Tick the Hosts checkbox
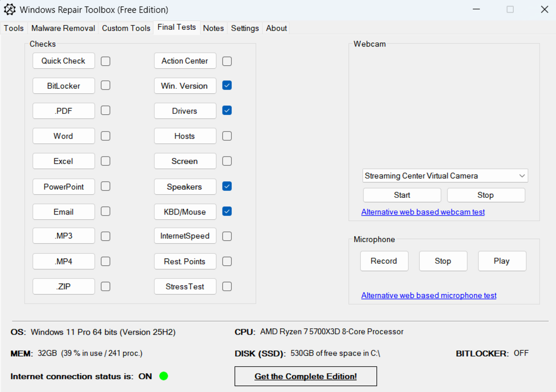556x392 pixels. [x=227, y=136]
